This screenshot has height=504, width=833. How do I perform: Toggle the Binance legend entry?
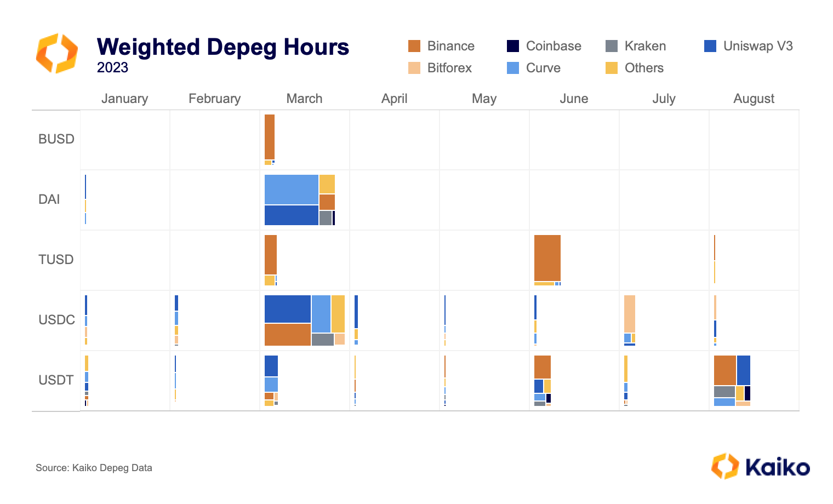coord(450,46)
